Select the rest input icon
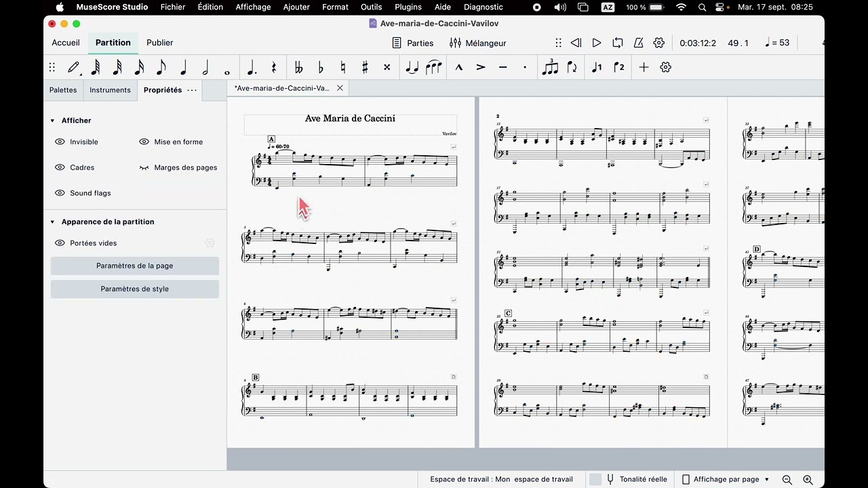The width and height of the screenshot is (868, 488). point(274,67)
